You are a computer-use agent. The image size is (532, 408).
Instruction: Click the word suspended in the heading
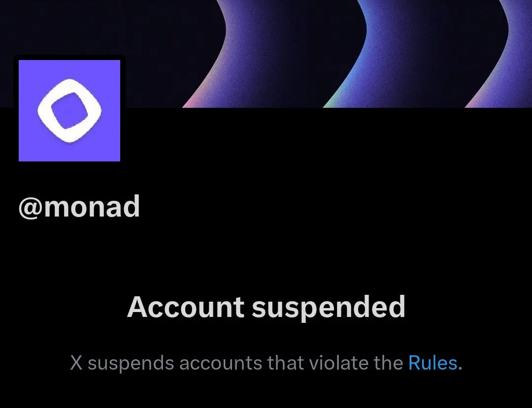coord(329,308)
